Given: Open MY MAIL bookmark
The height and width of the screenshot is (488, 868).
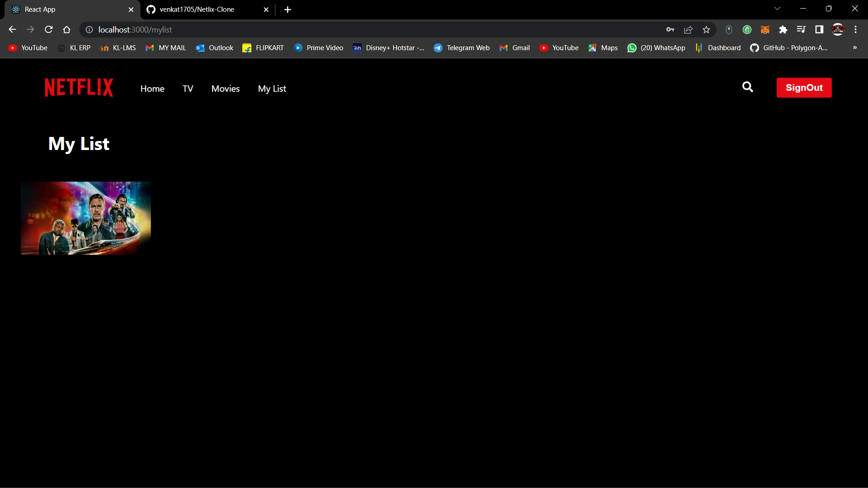Looking at the screenshot, I should [x=165, y=48].
